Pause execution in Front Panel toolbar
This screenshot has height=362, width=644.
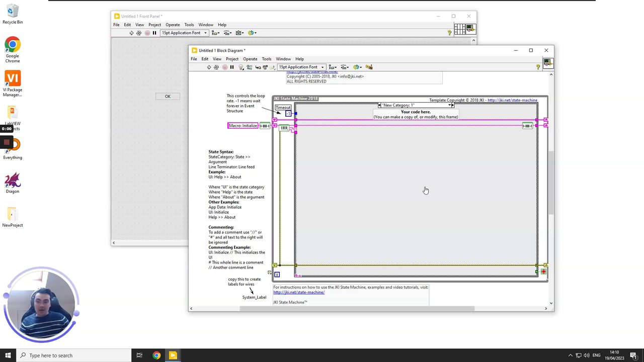[154, 33]
